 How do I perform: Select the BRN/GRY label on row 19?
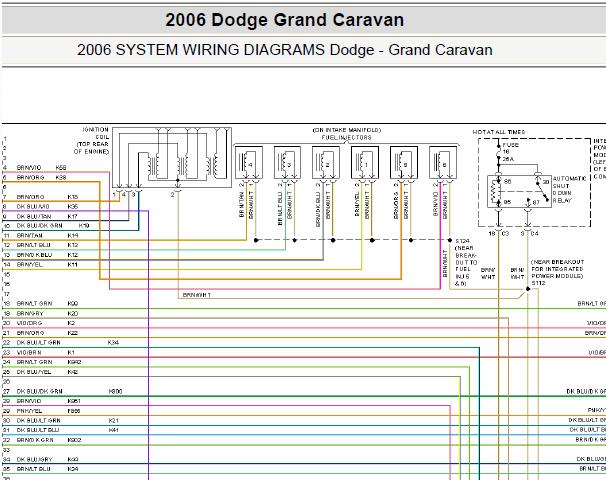pos(30,313)
